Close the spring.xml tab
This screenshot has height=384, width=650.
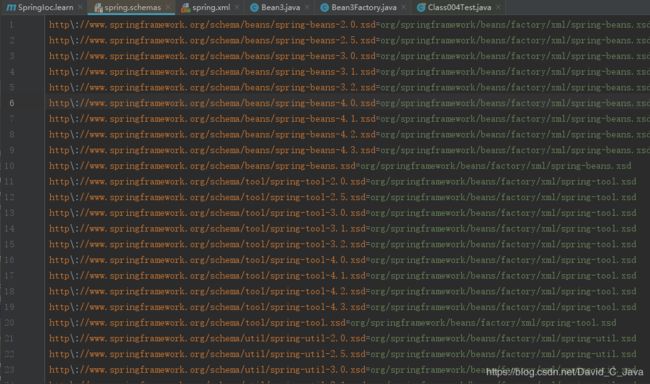click(237, 7)
